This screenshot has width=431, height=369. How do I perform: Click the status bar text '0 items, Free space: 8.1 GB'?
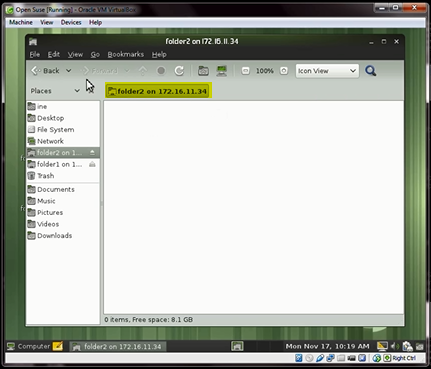coord(149,320)
